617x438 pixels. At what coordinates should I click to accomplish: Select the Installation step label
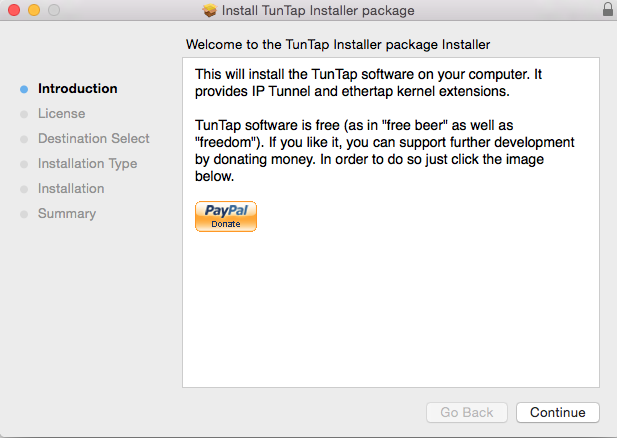point(71,189)
